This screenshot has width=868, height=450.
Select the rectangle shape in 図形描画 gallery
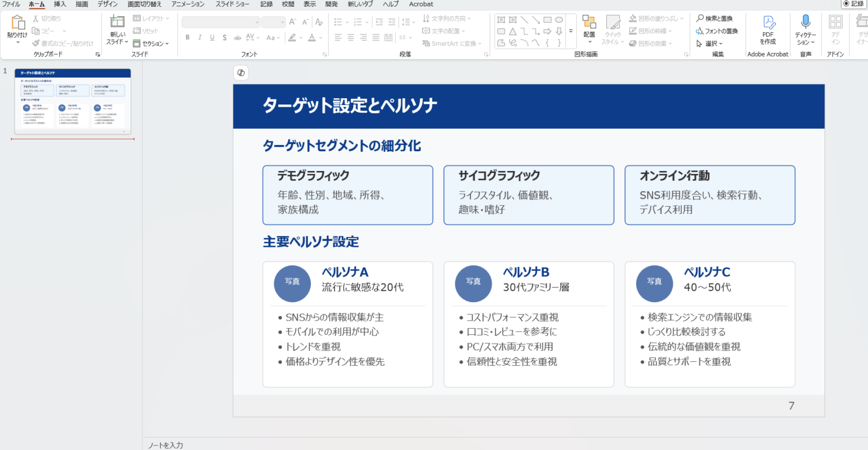coord(546,19)
